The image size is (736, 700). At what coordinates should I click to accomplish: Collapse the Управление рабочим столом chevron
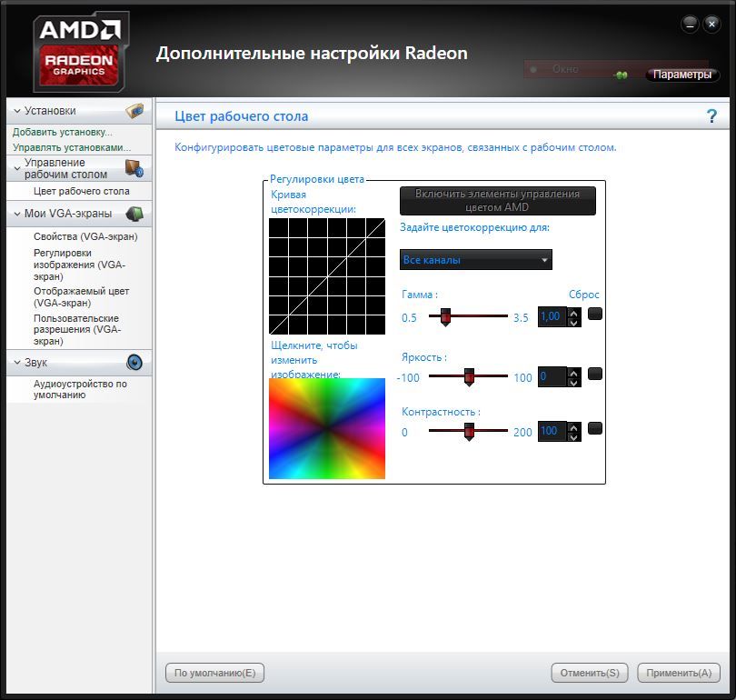click(17, 168)
